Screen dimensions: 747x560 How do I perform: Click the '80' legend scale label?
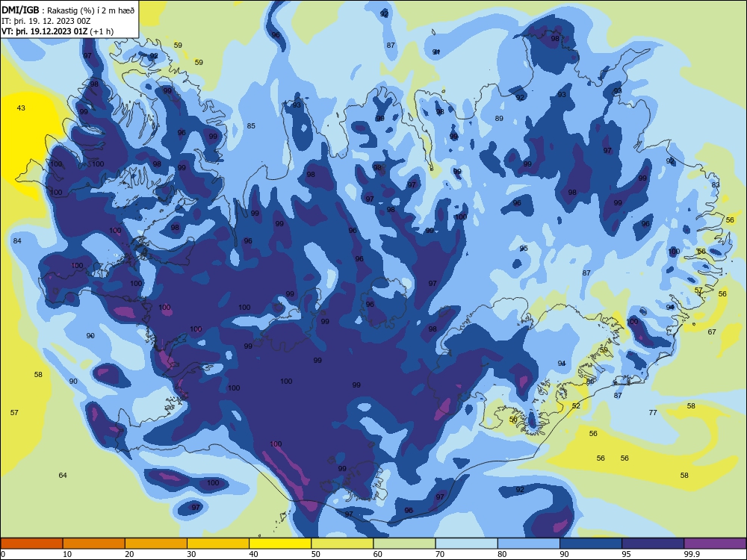(x=502, y=554)
